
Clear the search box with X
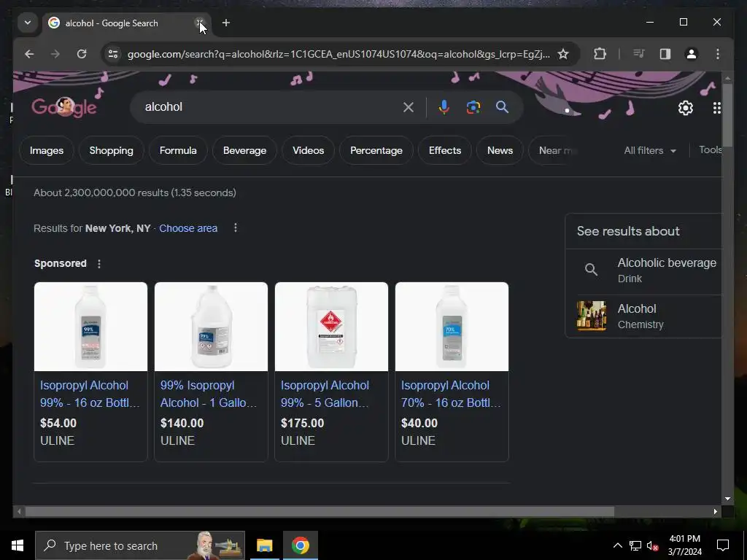(409, 107)
